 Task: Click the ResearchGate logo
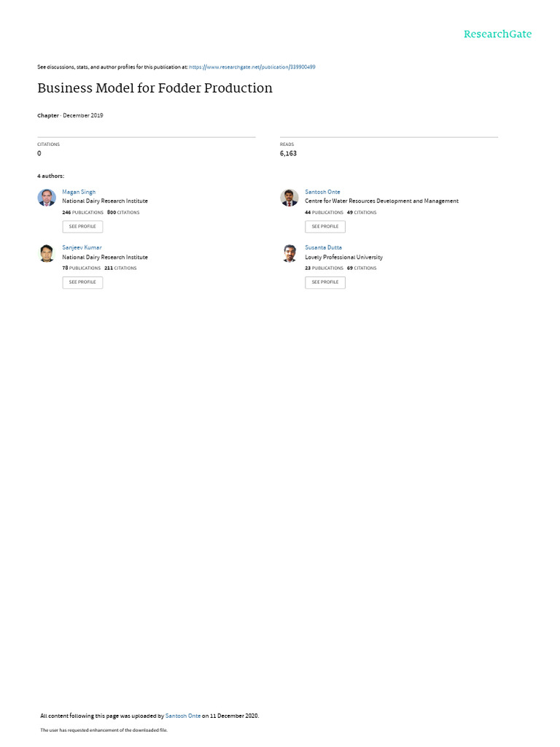[x=497, y=34]
